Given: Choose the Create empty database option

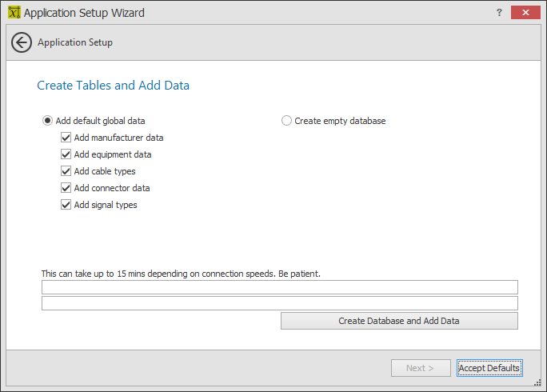Looking at the screenshot, I should point(287,121).
